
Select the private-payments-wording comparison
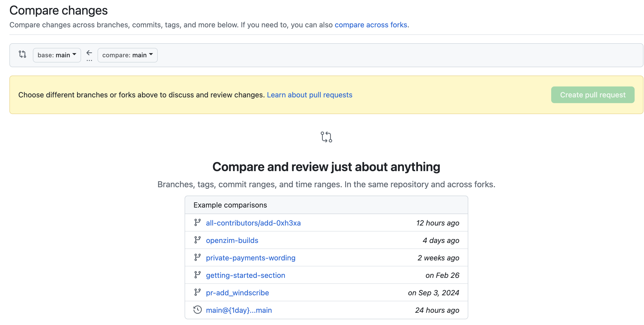tap(251, 258)
